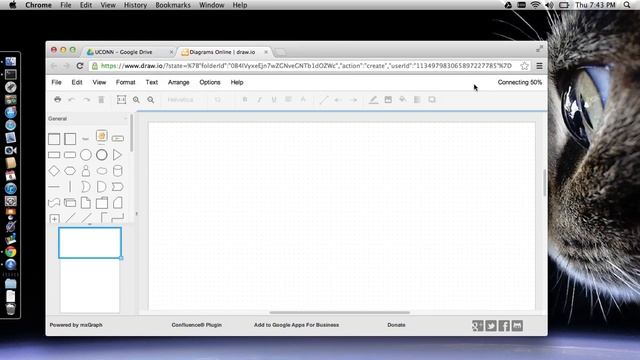The height and width of the screenshot is (360, 640).
Task: Open the diagonal line style tool
Action: coord(324,100)
